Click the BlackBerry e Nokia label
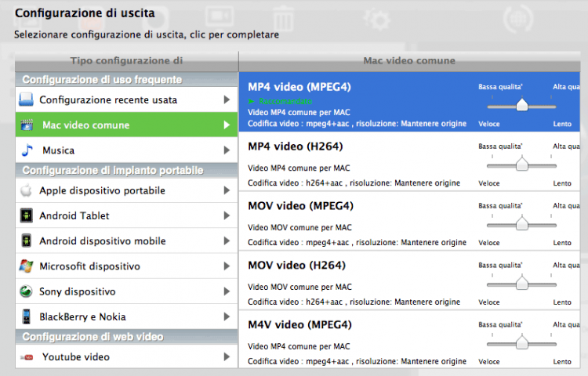Viewport: 588px width, 376px height. coord(82,316)
